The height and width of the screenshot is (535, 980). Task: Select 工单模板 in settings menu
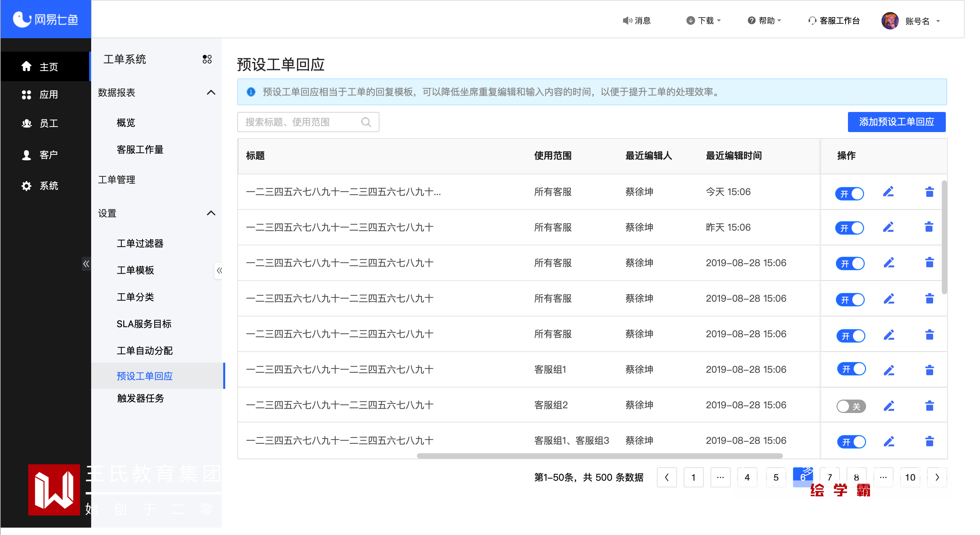(x=135, y=270)
